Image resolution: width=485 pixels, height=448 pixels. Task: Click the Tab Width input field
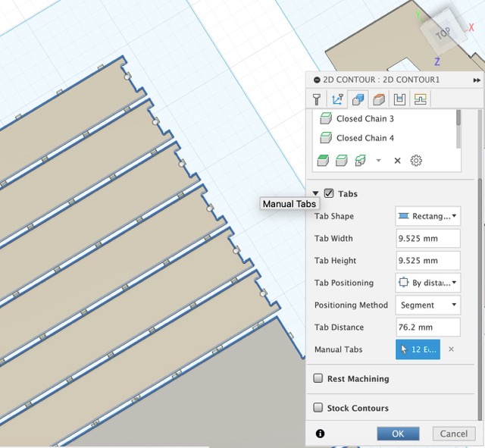pos(427,238)
